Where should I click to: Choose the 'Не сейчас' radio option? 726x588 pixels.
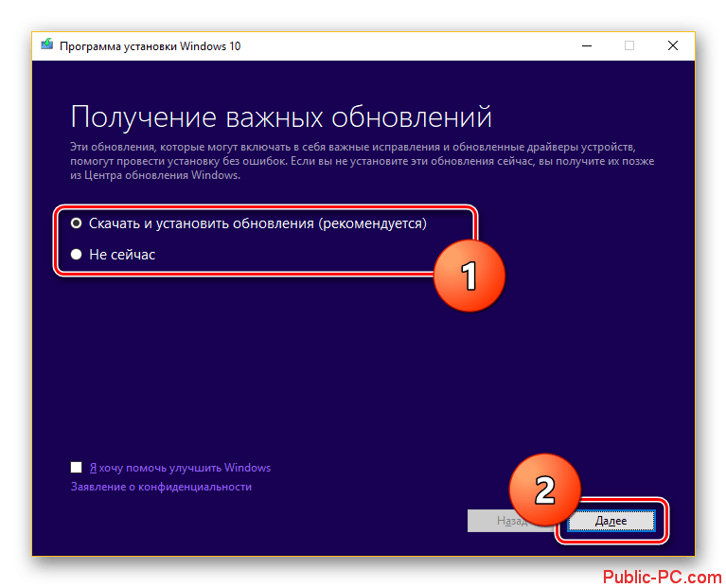(77, 254)
